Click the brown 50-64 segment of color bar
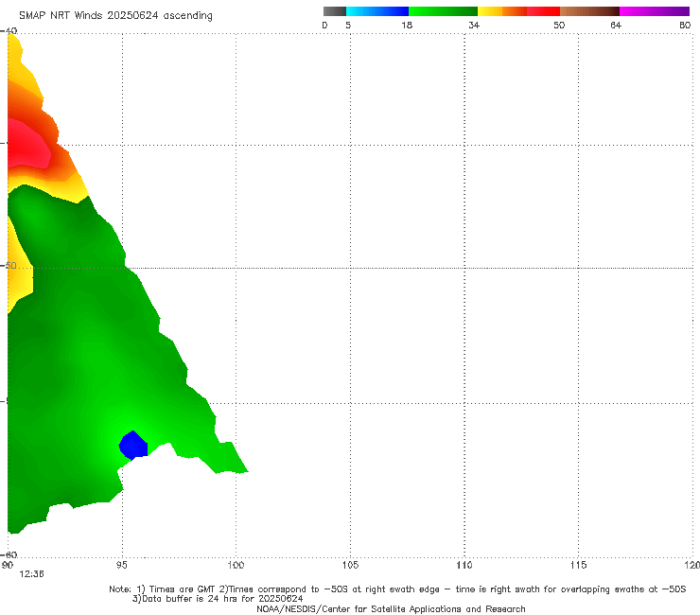The width and height of the screenshot is (700, 615). point(589,11)
